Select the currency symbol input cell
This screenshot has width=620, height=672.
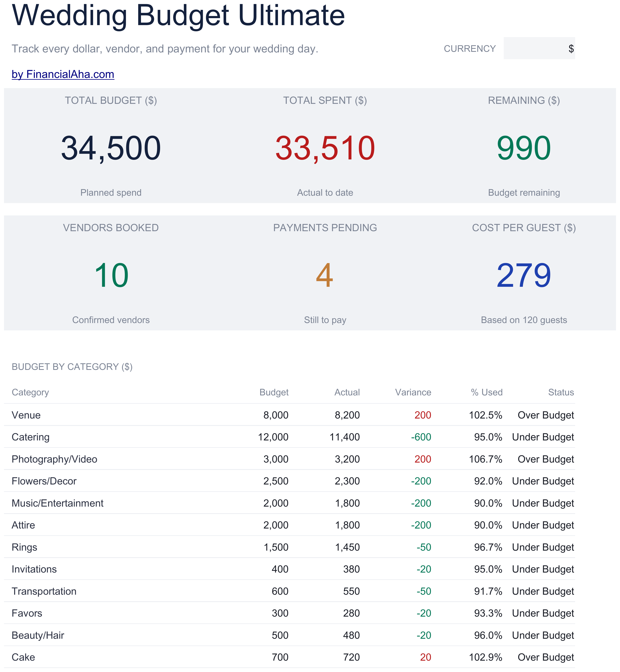point(539,48)
